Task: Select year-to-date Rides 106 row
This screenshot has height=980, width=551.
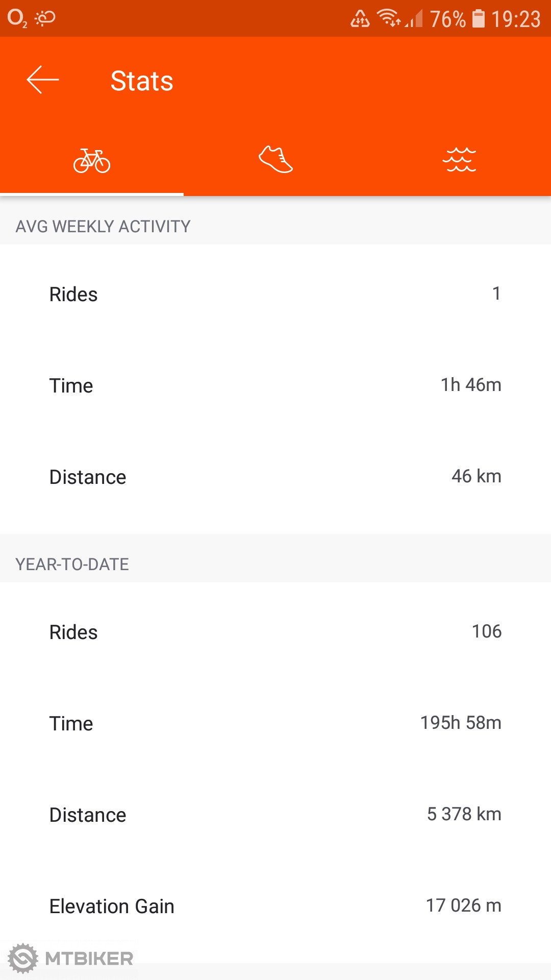Action: (x=275, y=632)
